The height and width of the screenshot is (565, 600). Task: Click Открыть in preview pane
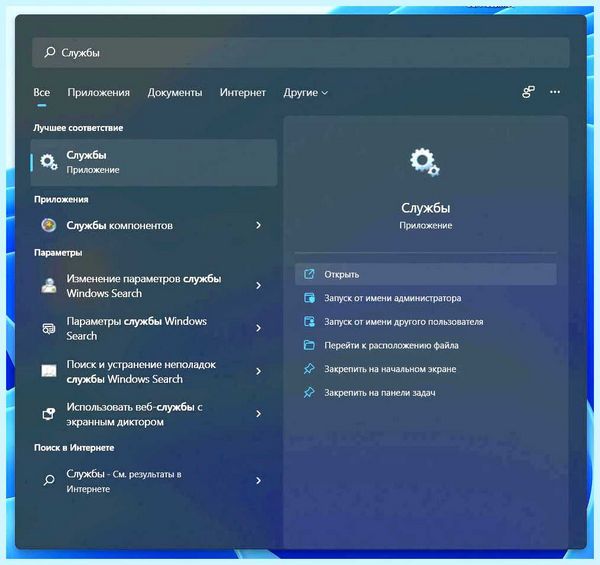click(426, 274)
